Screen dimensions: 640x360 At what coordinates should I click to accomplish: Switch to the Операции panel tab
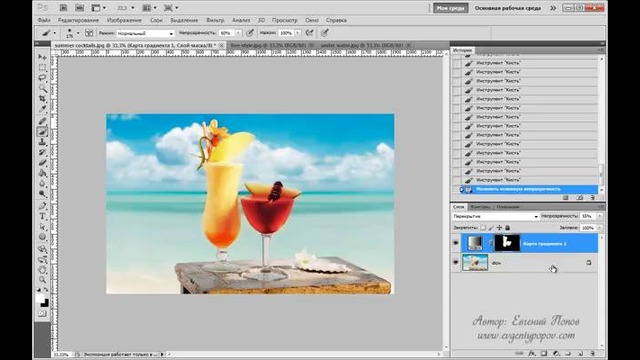pyautogui.click(x=508, y=207)
